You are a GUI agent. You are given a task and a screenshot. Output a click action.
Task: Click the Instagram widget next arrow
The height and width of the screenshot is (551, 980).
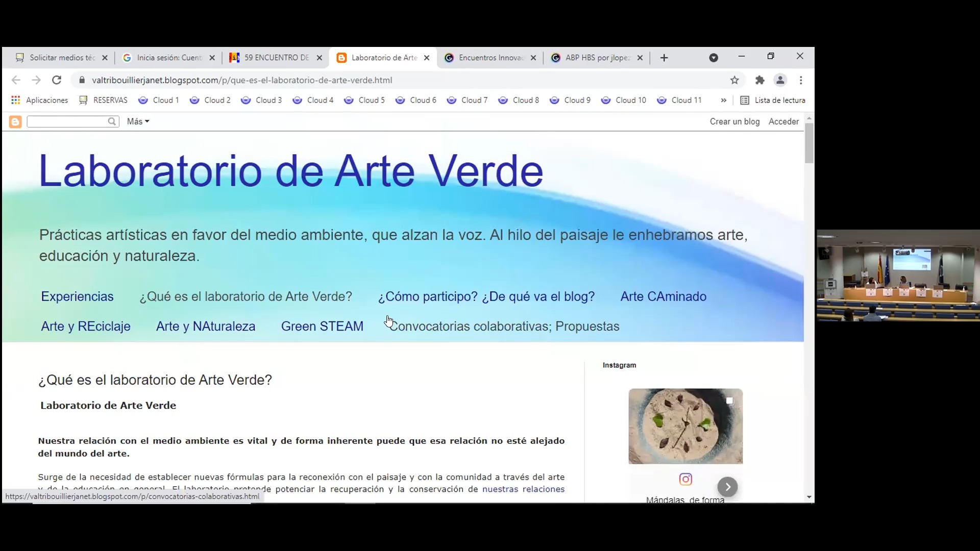[727, 487]
